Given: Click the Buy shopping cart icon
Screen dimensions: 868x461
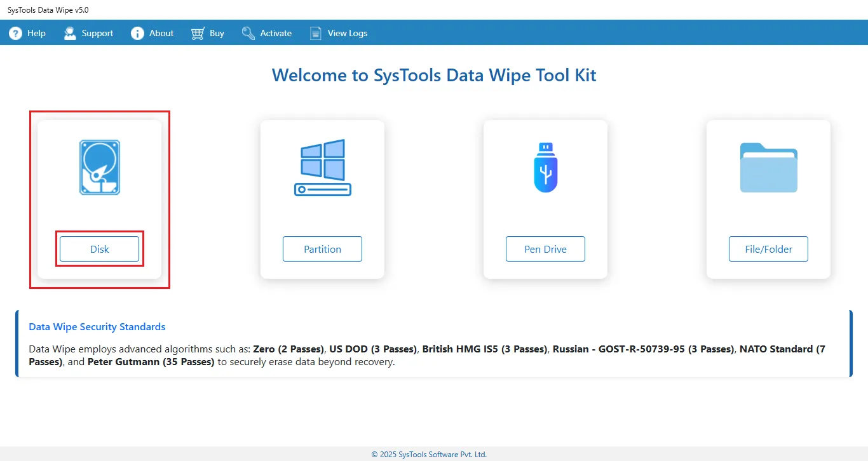Looking at the screenshot, I should coord(198,33).
